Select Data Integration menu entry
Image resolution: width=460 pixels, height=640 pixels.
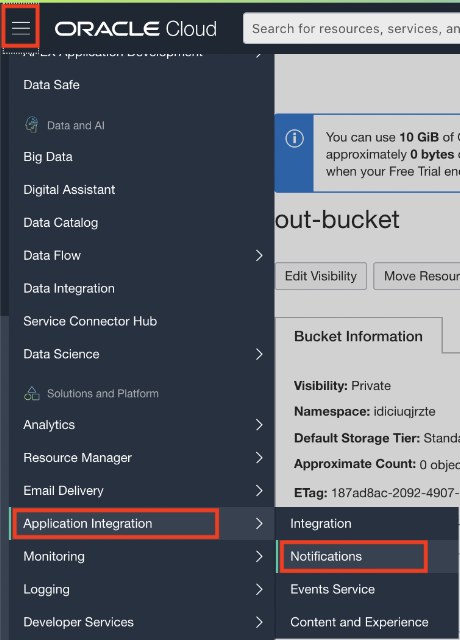69,289
